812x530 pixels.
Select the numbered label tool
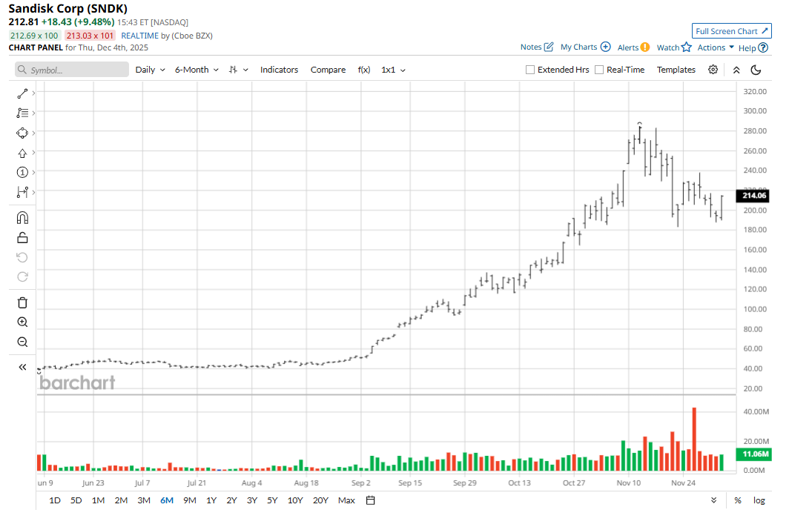pyautogui.click(x=22, y=173)
